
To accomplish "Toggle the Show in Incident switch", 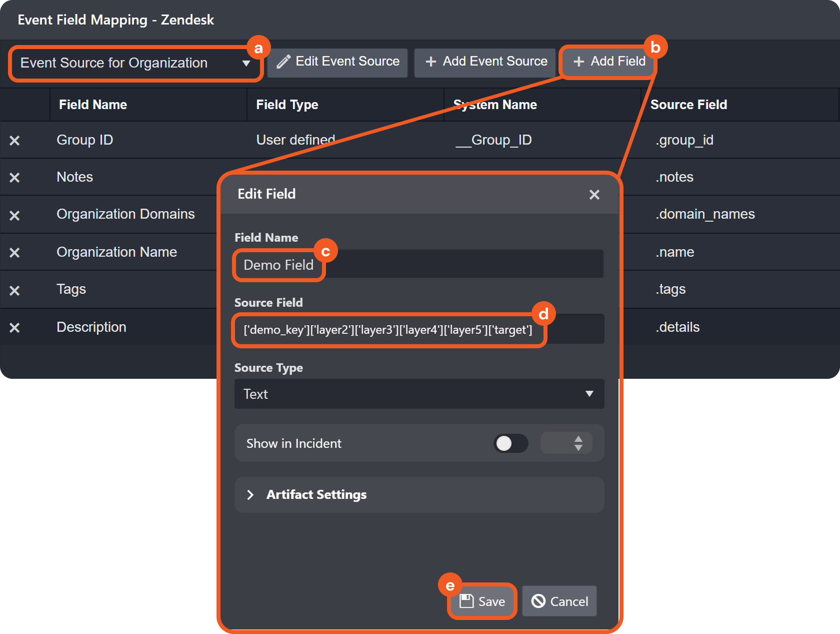I will tap(510, 443).
